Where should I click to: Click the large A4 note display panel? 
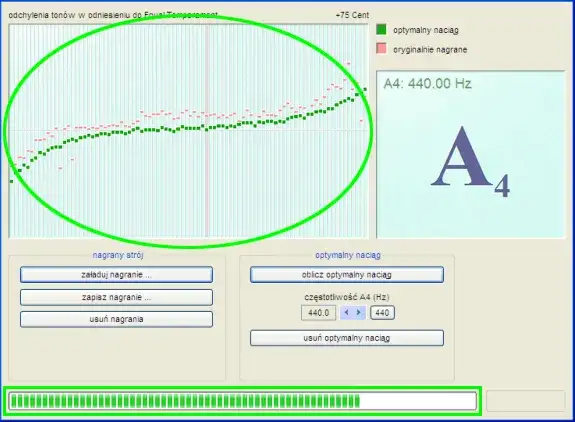click(470, 154)
